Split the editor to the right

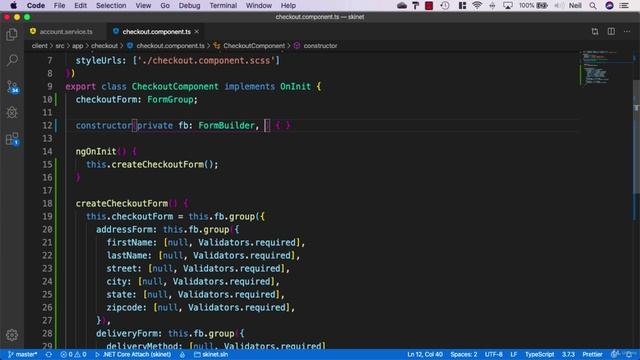(x=611, y=31)
